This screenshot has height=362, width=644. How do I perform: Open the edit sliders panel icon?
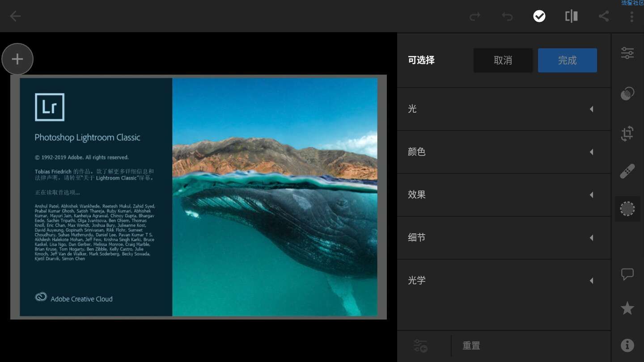pos(627,53)
